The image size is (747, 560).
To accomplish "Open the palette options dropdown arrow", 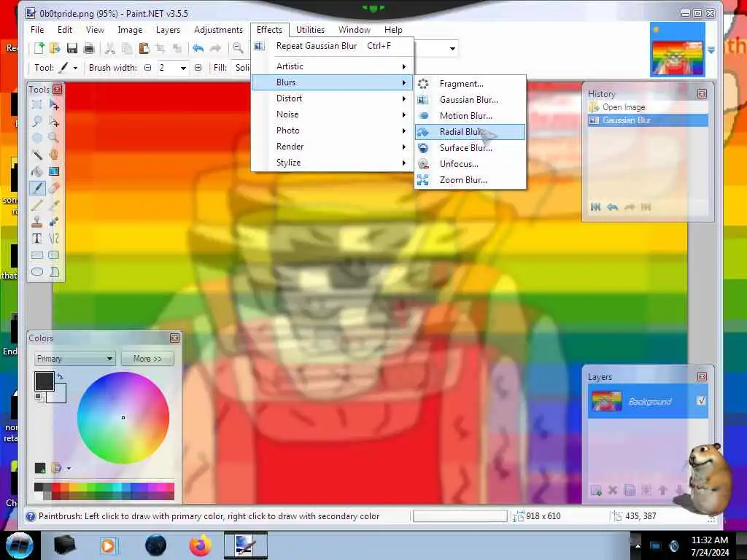I will [x=69, y=469].
